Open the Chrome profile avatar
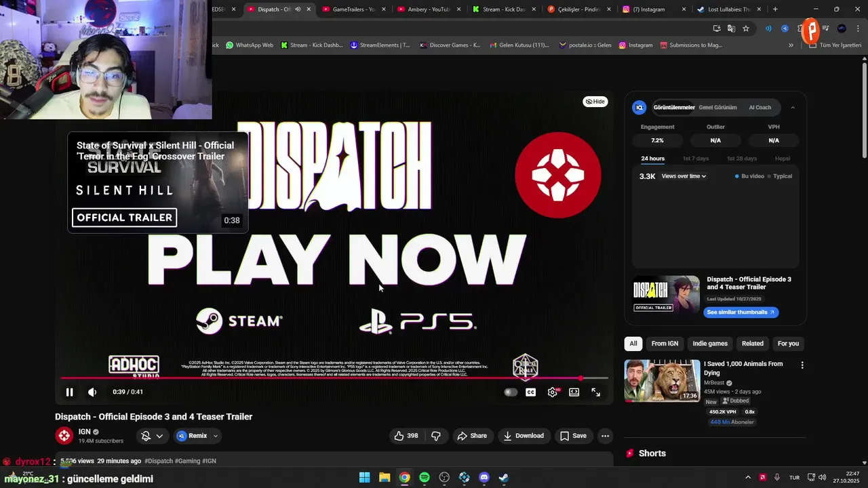The image size is (868, 488). 842,28
